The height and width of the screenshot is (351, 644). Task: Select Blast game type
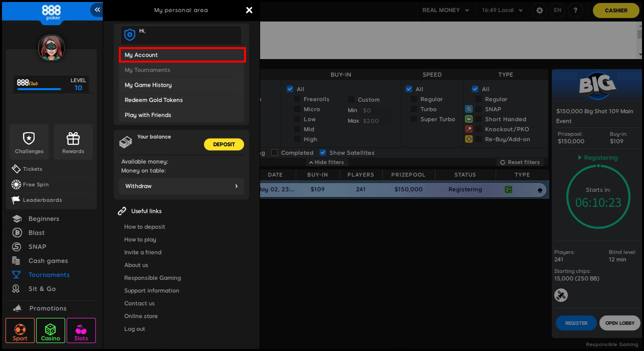29,233
